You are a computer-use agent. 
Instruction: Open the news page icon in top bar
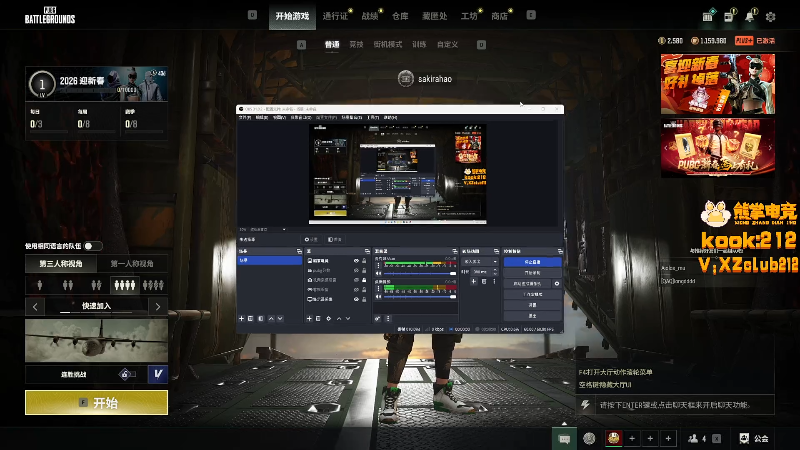729,17
